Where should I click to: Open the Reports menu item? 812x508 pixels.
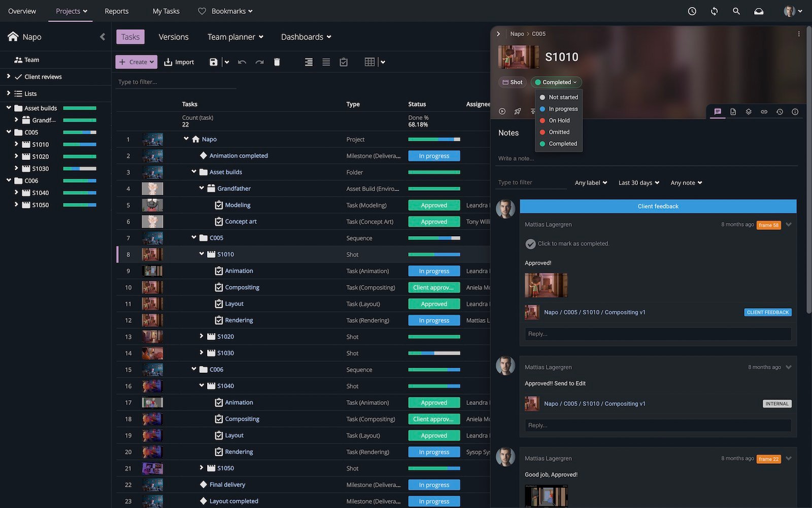tap(116, 11)
